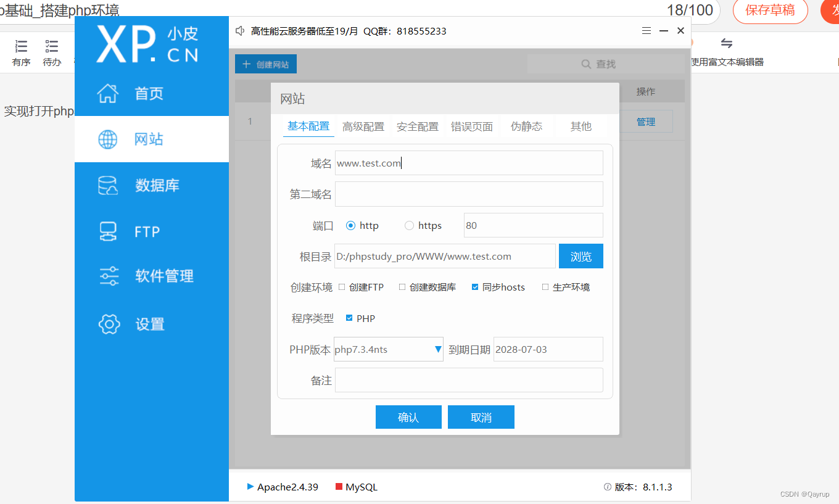Screen dimensions: 839x504
Task: Click the 域名 input field www.test.com
Action: (469, 163)
